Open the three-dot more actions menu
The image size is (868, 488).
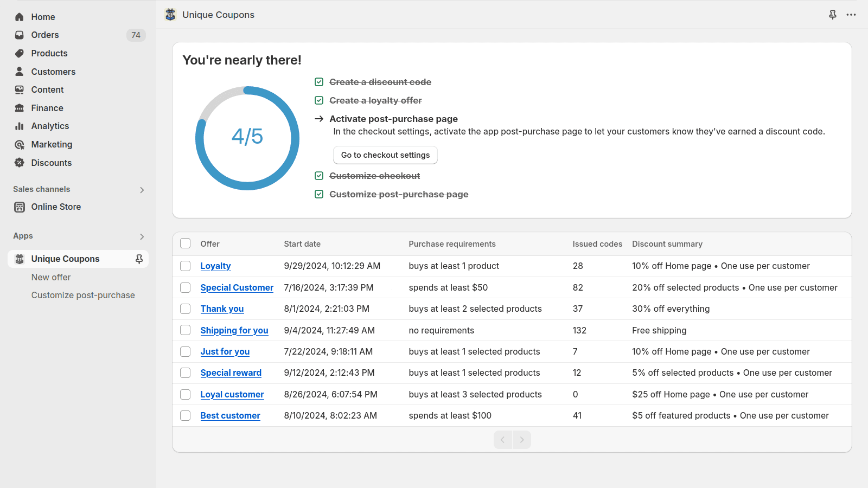tap(851, 15)
